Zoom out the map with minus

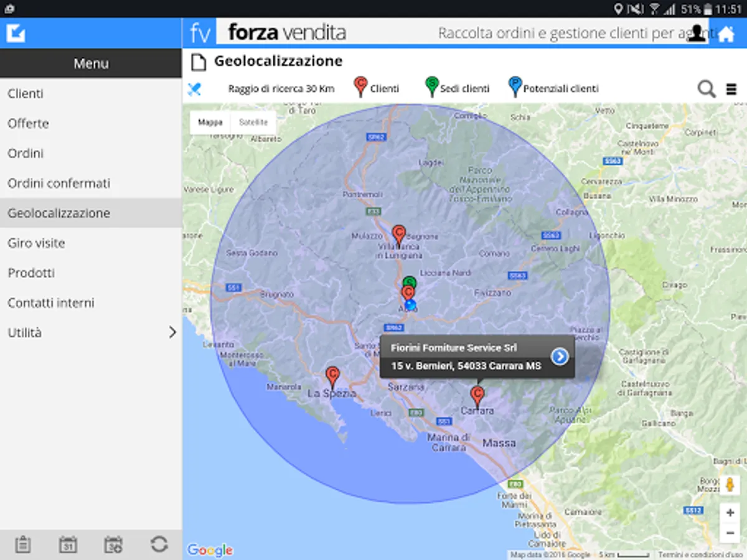coord(730,533)
